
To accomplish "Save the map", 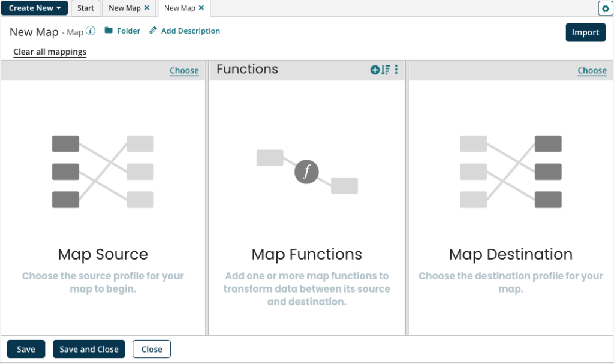I will (26, 349).
